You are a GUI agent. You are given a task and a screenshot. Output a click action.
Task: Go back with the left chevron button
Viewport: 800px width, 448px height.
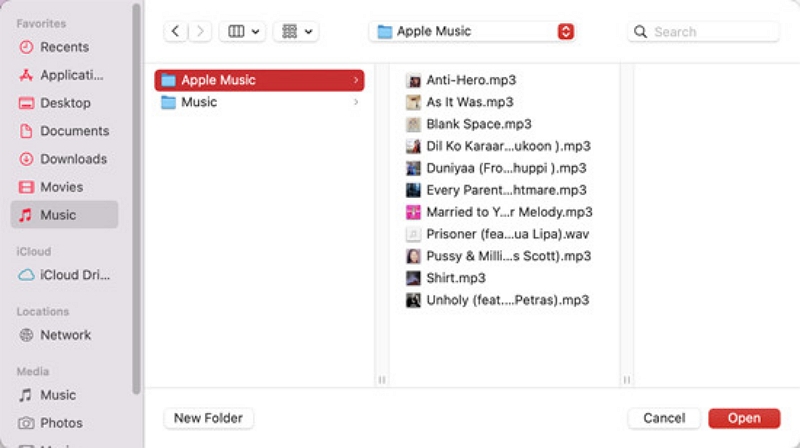click(x=175, y=32)
